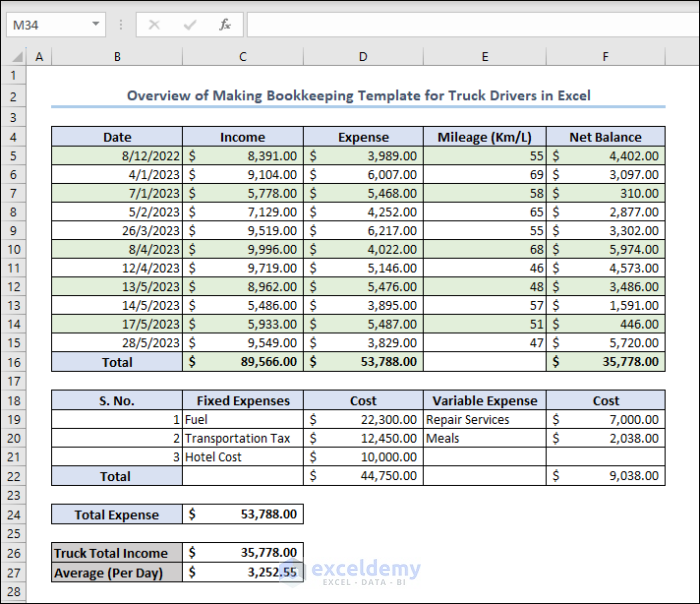Select fixed cost cell 12,450.00
Image resolution: width=700 pixels, height=604 pixels.
pos(363,438)
